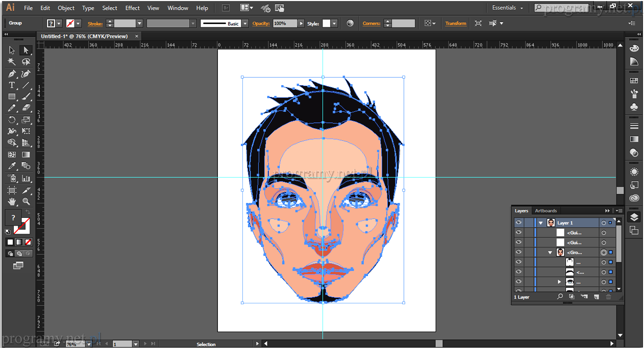Select the Hand tool
The image size is (644, 348).
[x=12, y=202]
